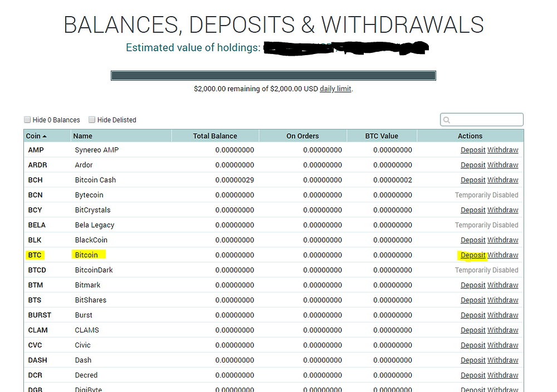Screen dimensions: 557x392
Task: Click Withdraw for Dash
Action: (502, 360)
